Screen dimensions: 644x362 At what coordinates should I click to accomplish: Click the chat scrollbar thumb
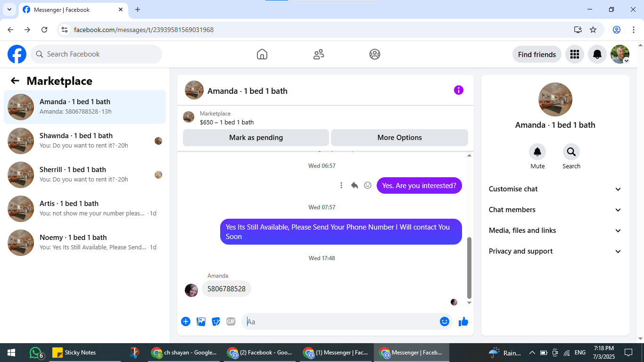tap(469, 268)
